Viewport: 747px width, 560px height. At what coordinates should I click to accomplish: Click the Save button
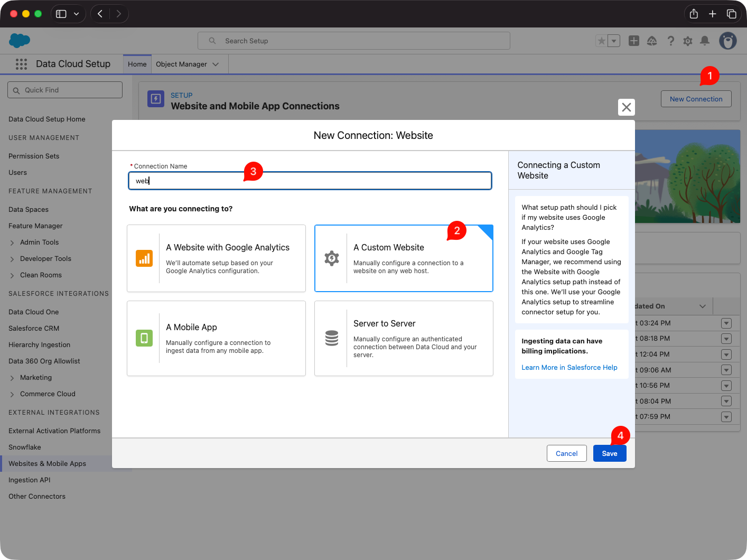pyautogui.click(x=610, y=453)
